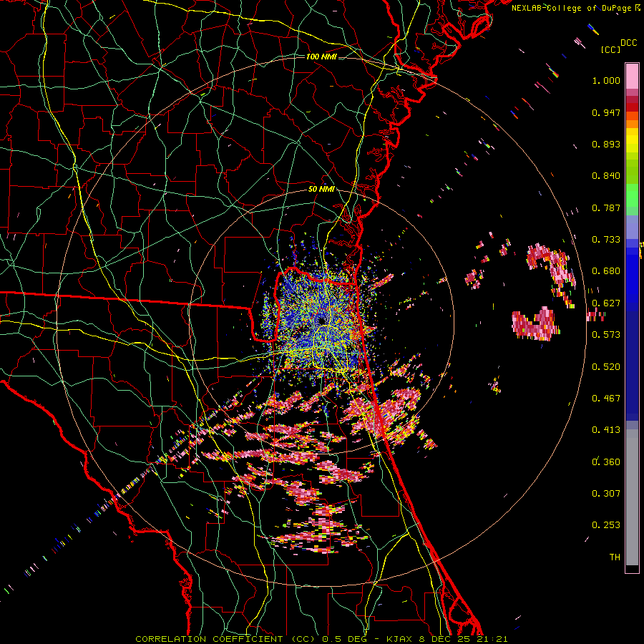Click the product title caption at bottom
Viewport: 644px width, 644px height.
(x=321, y=639)
